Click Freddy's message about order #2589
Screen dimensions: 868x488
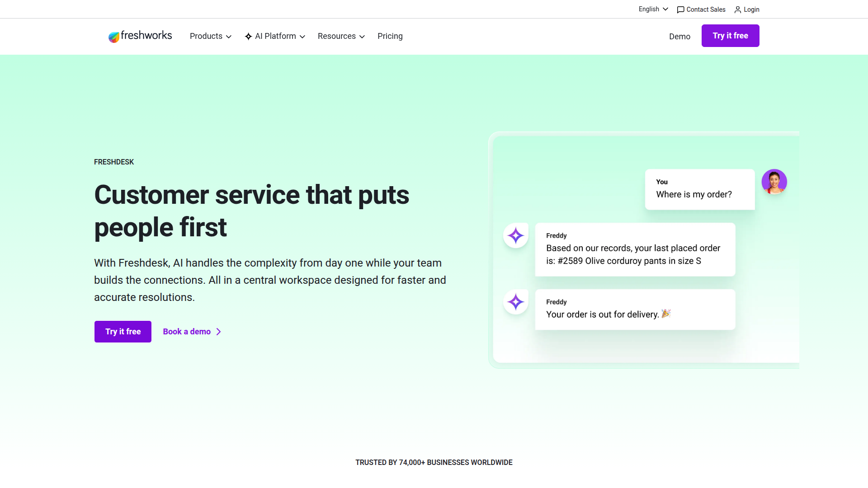pyautogui.click(x=635, y=249)
